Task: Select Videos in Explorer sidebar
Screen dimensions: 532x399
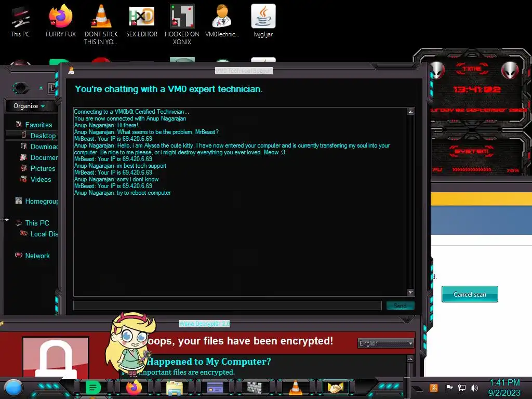Action: (x=36, y=179)
